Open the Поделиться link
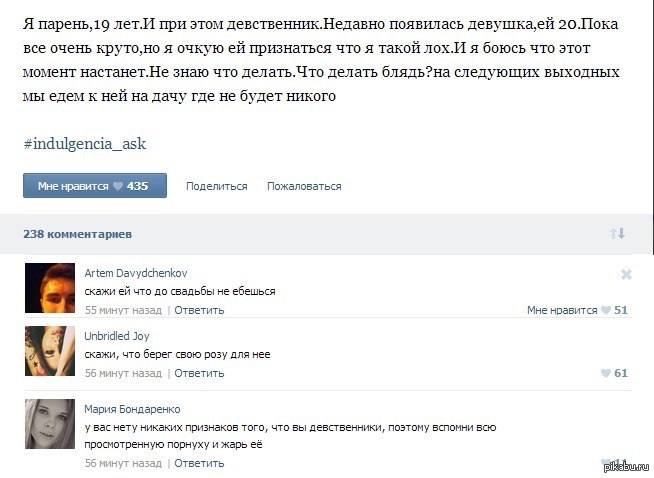This screenshot has width=654, height=478. pyautogui.click(x=216, y=186)
